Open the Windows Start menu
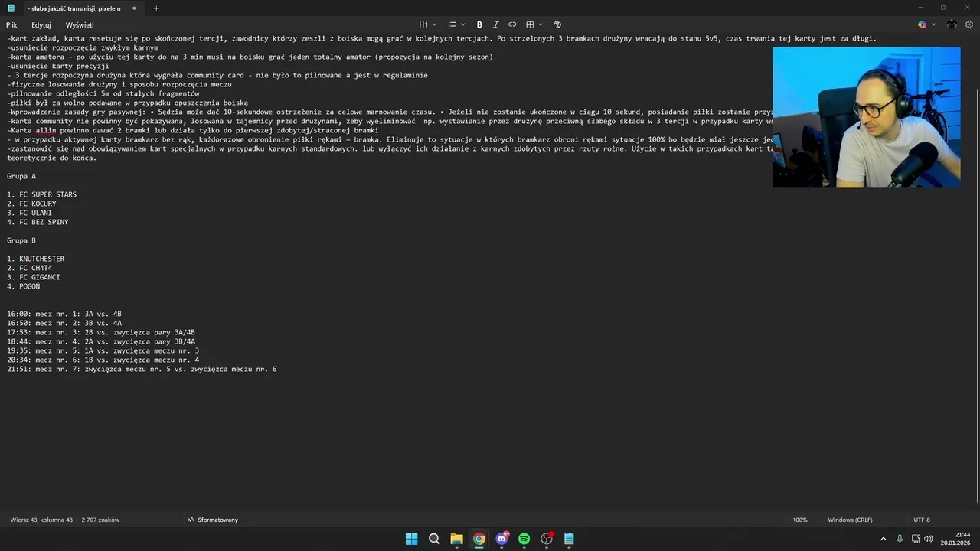This screenshot has width=980, height=551. point(411,539)
